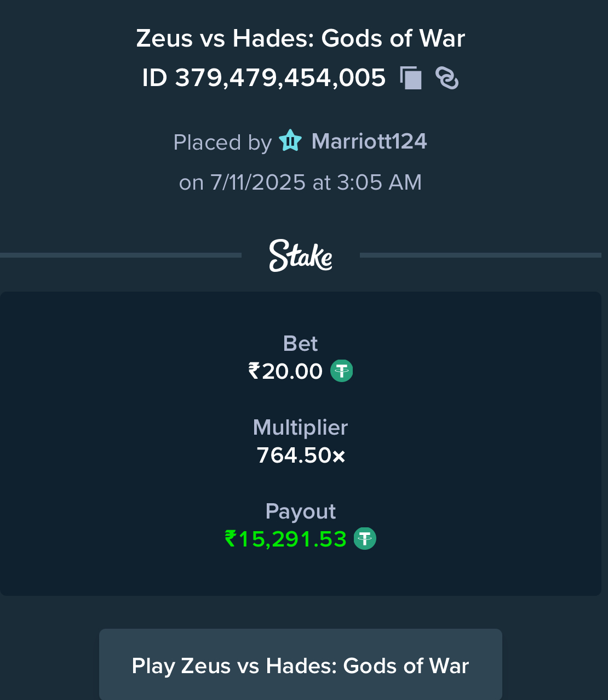The image size is (608, 700).
Task: Click the date 7/11/2025 at 3:05 AM
Action: click(316, 183)
